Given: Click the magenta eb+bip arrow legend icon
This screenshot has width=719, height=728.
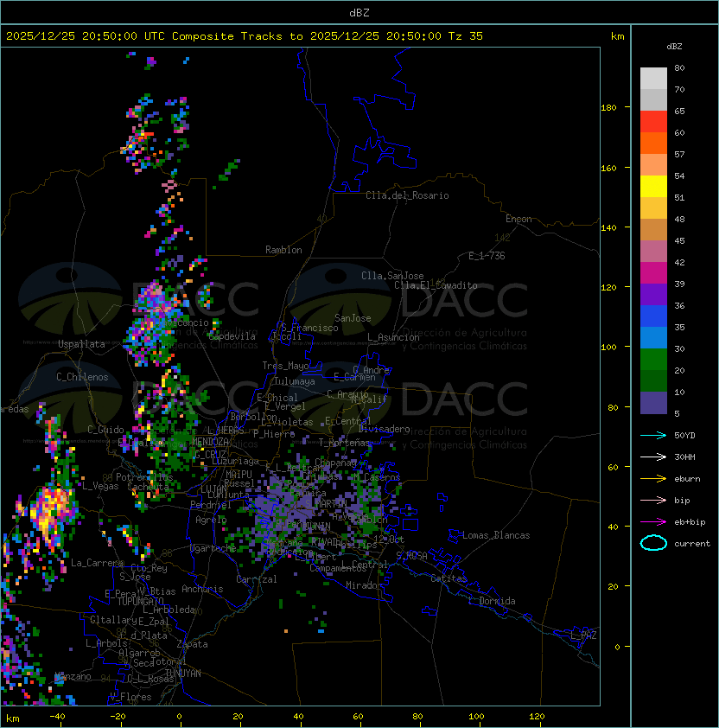Looking at the screenshot, I should tap(653, 522).
